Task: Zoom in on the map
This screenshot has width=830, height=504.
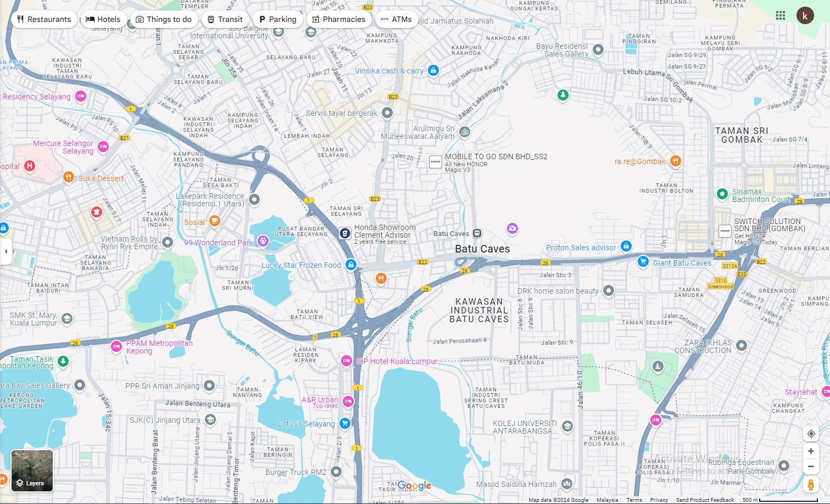Action: click(811, 451)
